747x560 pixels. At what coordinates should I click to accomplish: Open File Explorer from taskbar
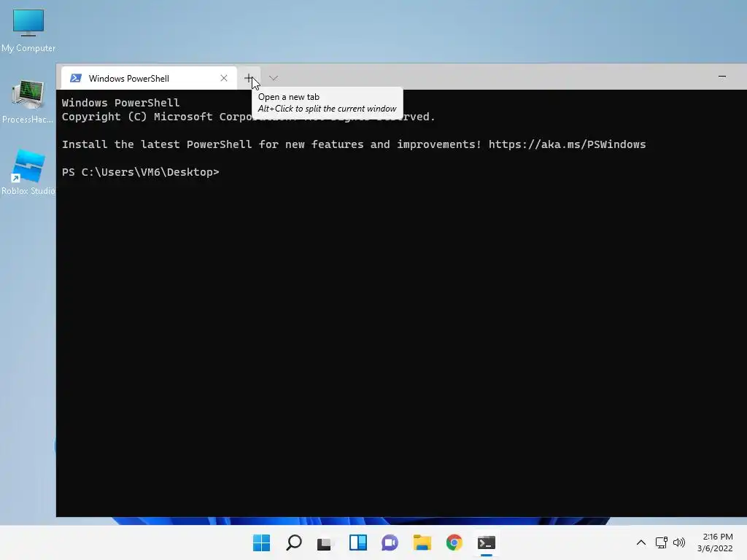422,542
